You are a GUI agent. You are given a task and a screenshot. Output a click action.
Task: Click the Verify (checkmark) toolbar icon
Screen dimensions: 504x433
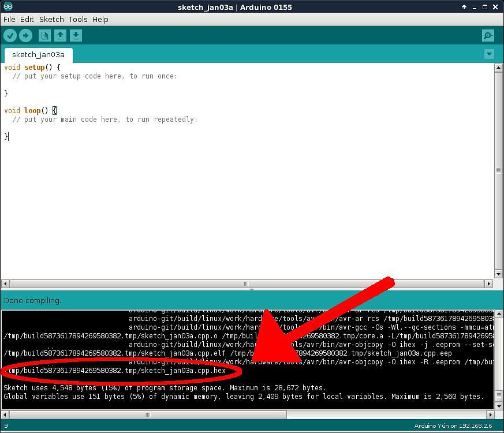tap(10, 35)
